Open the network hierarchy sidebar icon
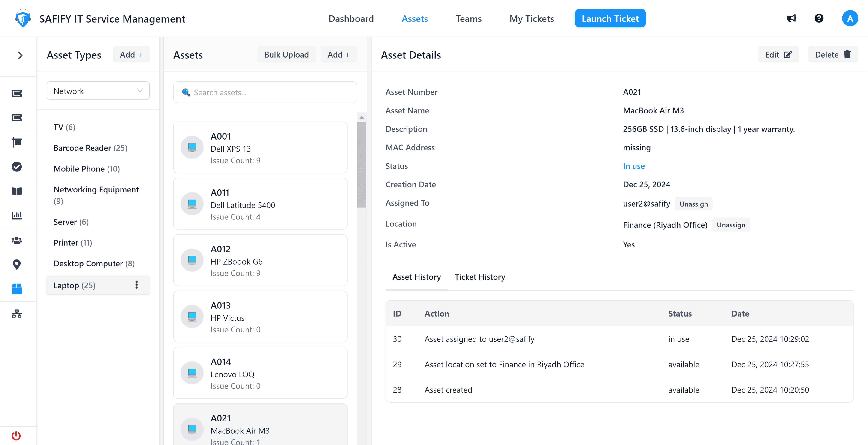Image resolution: width=868 pixels, height=445 pixels. tap(17, 314)
